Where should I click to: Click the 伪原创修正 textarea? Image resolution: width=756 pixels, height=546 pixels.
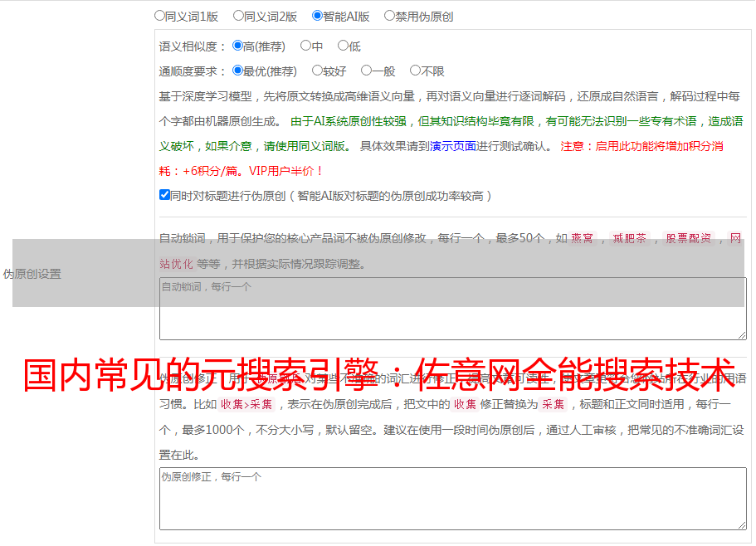click(453, 499)
